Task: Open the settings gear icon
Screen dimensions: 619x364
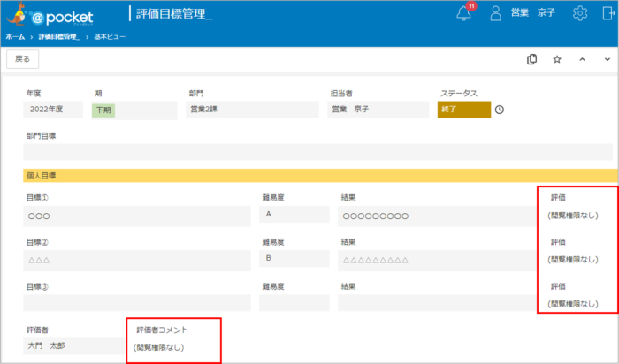Action: click(x=580, y=13)
